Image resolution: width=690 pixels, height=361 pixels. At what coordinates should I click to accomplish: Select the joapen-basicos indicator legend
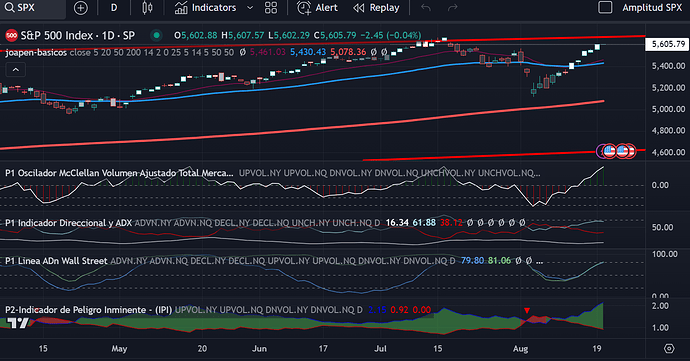pyautogui.click(x=36, y=52)
